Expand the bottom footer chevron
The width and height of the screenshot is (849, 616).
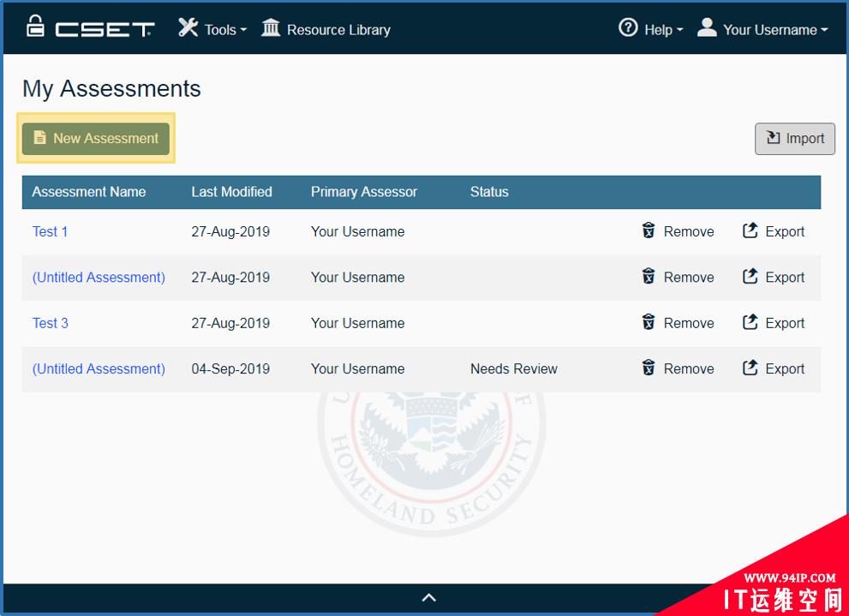[429, 597]
